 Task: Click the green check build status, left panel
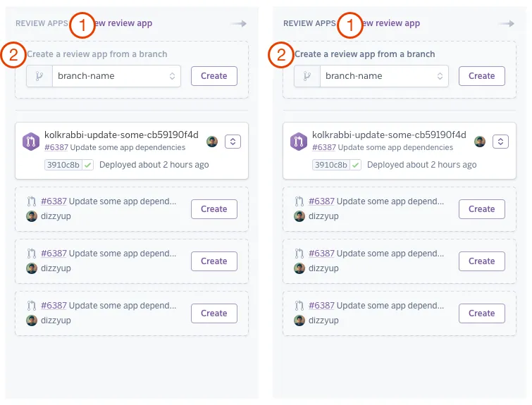click(x=88, y=165)
